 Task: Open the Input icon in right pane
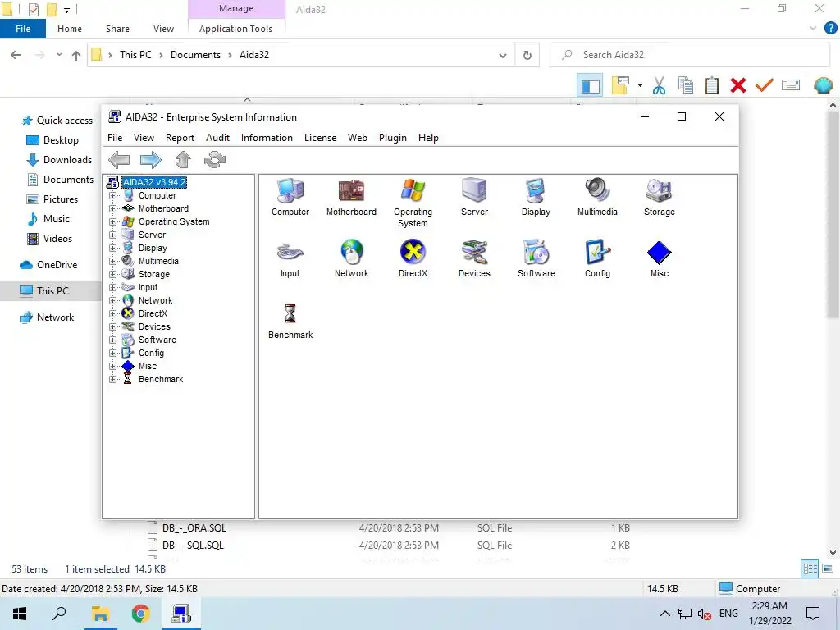pyautogui.click(x=290, y=258)
